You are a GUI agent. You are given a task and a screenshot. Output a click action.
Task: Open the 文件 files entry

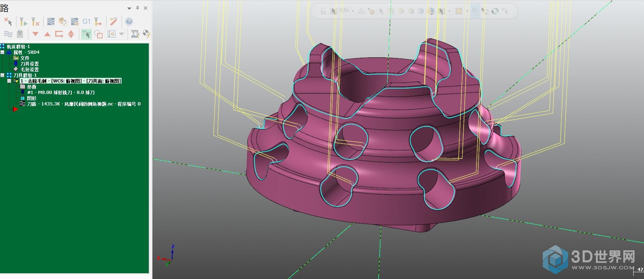point(24,58)
